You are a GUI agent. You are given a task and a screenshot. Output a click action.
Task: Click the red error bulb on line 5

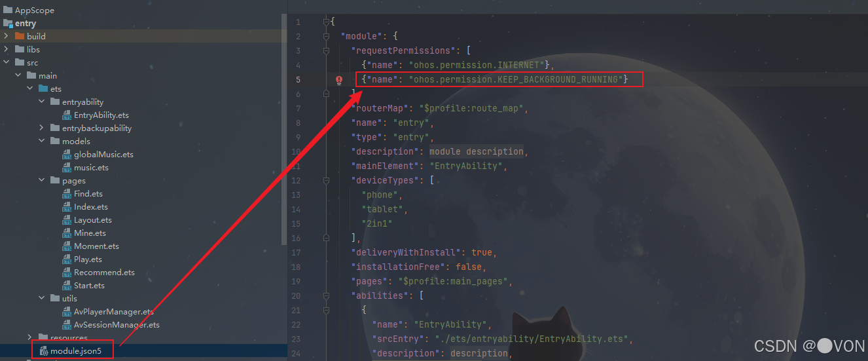(x=339, y=80)
